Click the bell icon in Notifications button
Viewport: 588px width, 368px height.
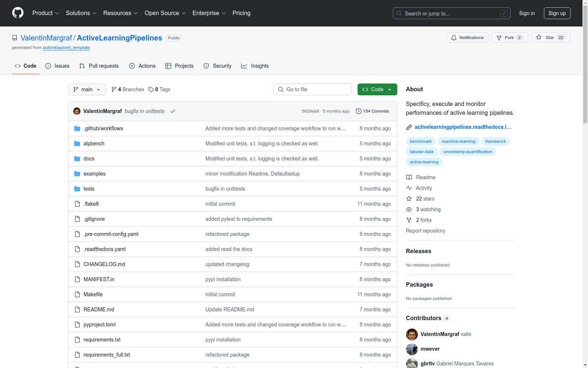pos(454,38)
